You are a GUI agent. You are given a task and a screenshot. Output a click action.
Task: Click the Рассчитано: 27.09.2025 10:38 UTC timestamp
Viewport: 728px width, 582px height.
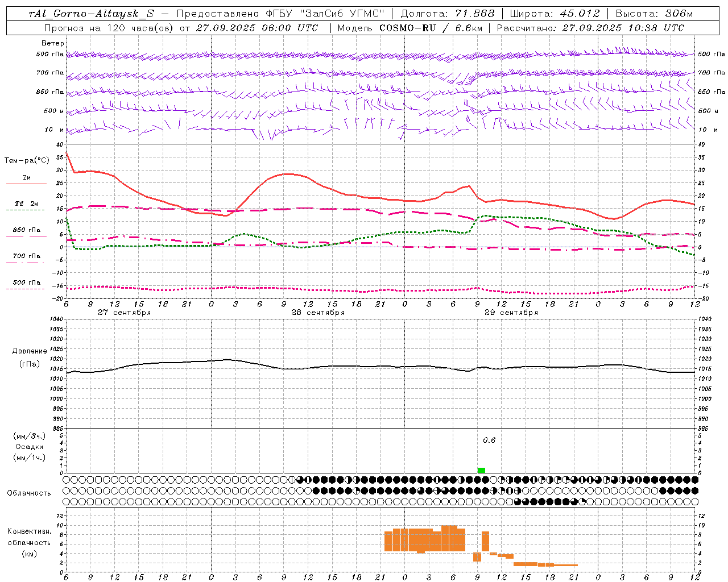(590, 28)
